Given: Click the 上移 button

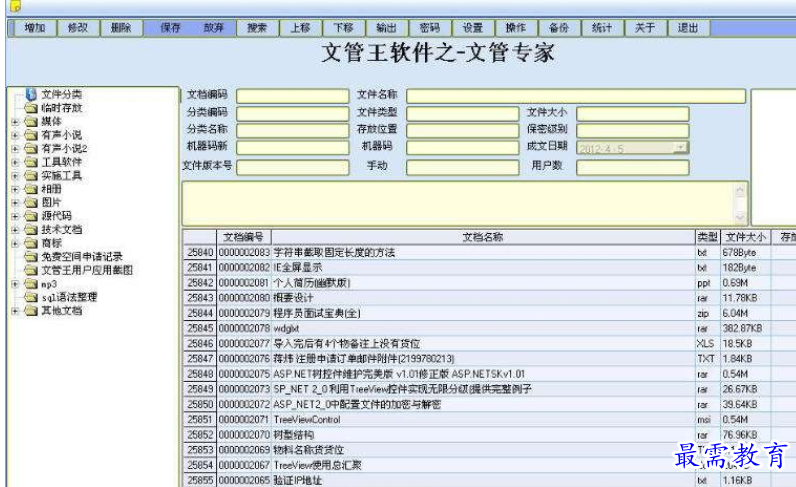Looking at the screenshot, I should coord(300,28).
